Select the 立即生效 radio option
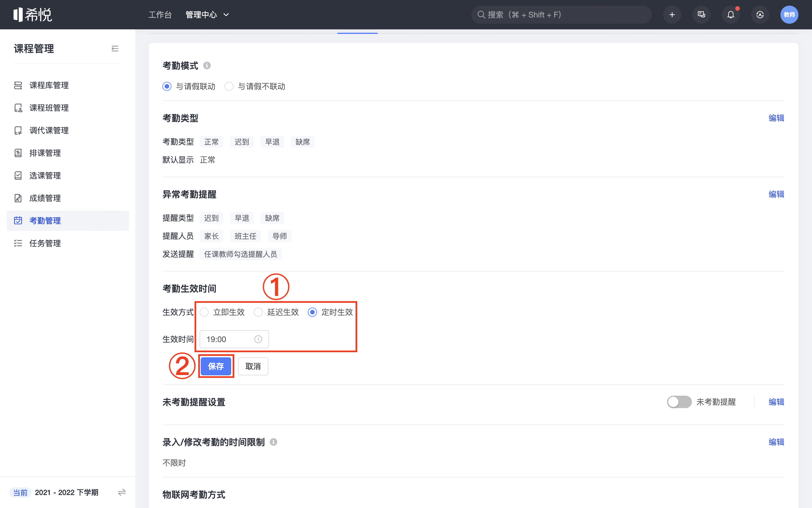 click(x=204, y=312)
